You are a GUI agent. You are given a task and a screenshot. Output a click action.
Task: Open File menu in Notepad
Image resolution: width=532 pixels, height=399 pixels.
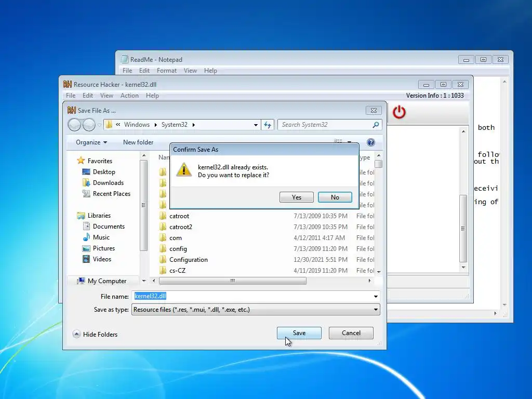(x=127, y=71)
